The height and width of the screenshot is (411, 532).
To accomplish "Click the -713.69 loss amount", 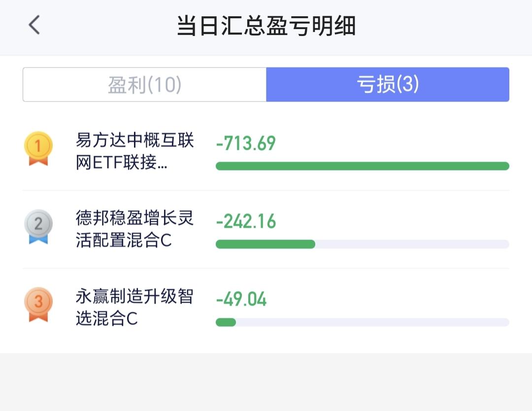I will 246,143.
